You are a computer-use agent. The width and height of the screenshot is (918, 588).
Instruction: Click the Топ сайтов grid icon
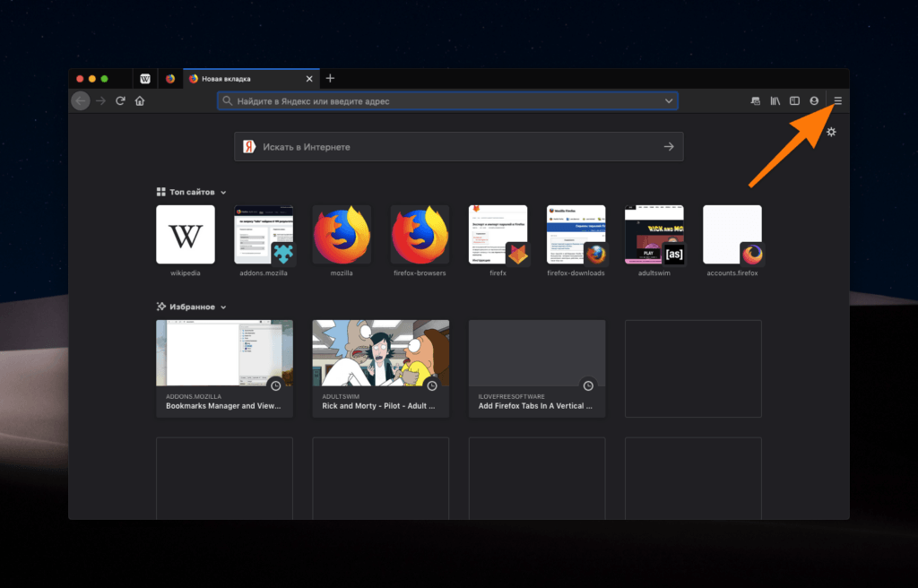[x=161, y=192]
